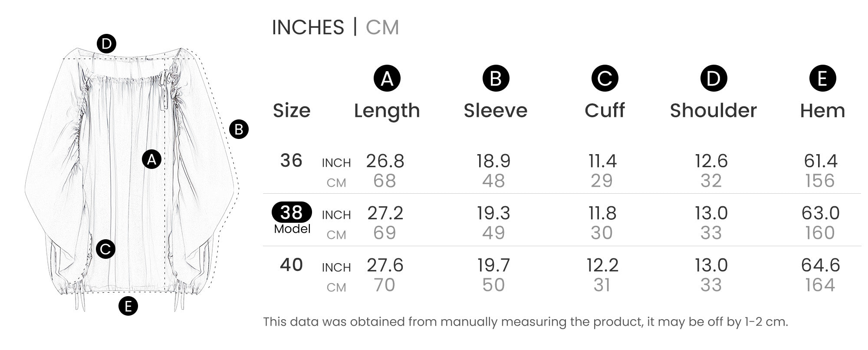This screenshot has height=350, width=868.
Task: Click the B badge above Sleeve column
Action: coord(496,78)
